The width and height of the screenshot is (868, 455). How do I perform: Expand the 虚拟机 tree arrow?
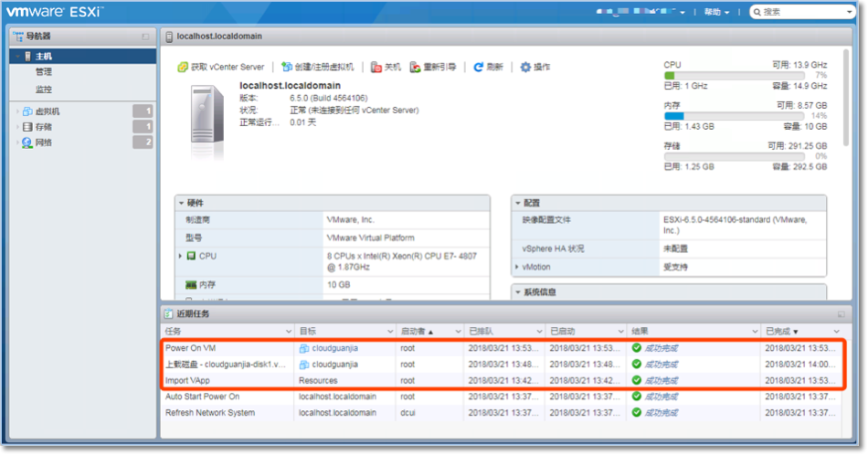(17, 111)
